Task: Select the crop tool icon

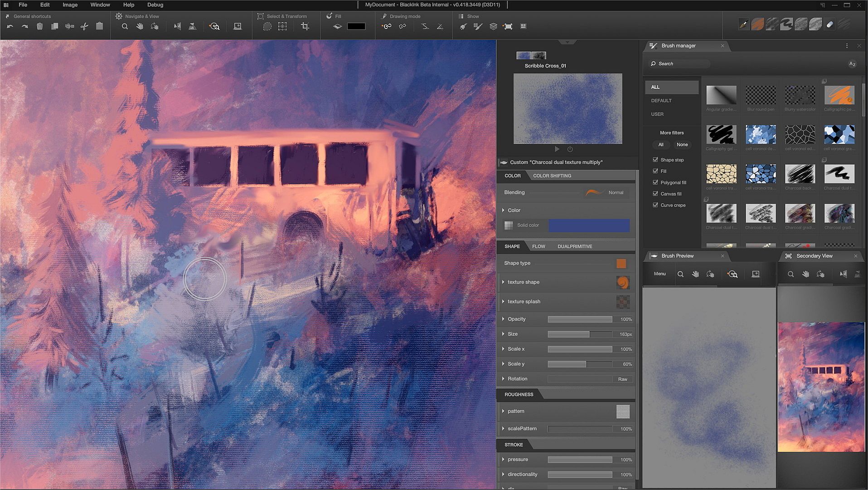Action: [x=305, y=27]
